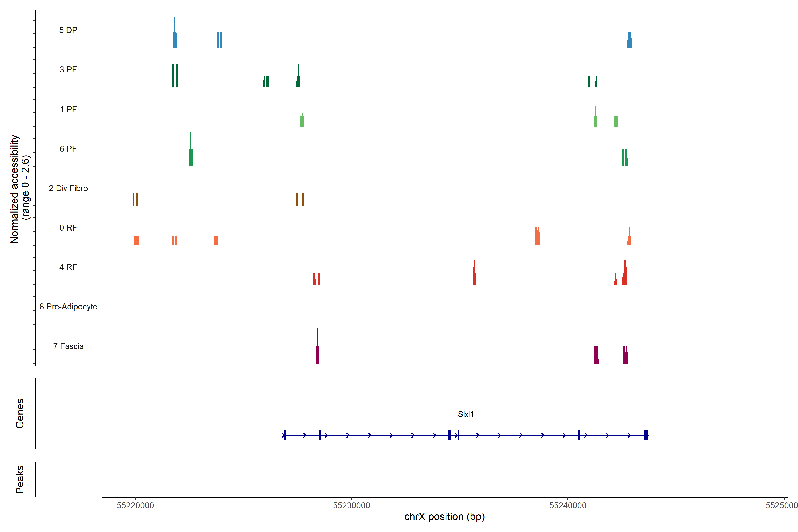Click the 55230000 axis tick label
Viewport: 798px width, 532px height.
tap(352, 505)
